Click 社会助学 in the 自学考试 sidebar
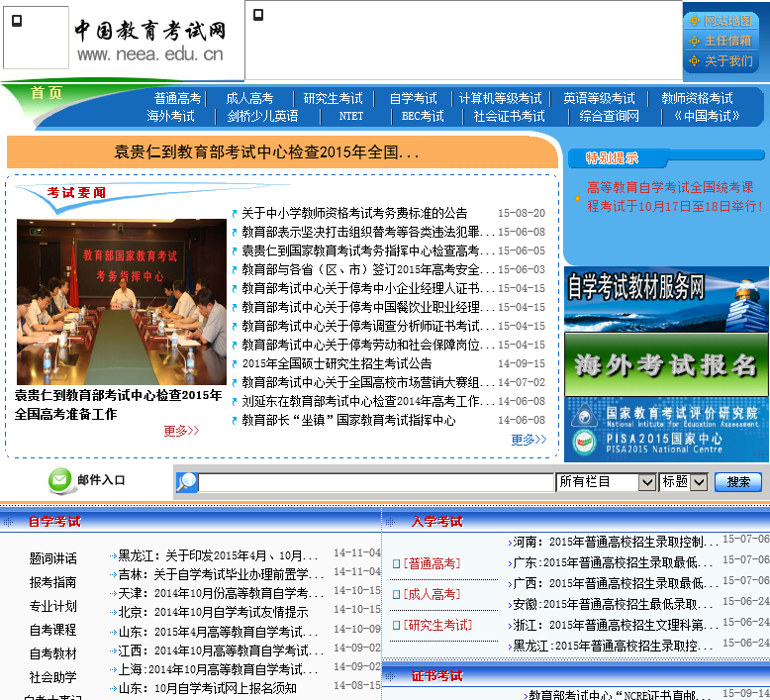Image resolution: width=770 pixels, height=700 pixels. pyautogui.click(x=53, y=678)
